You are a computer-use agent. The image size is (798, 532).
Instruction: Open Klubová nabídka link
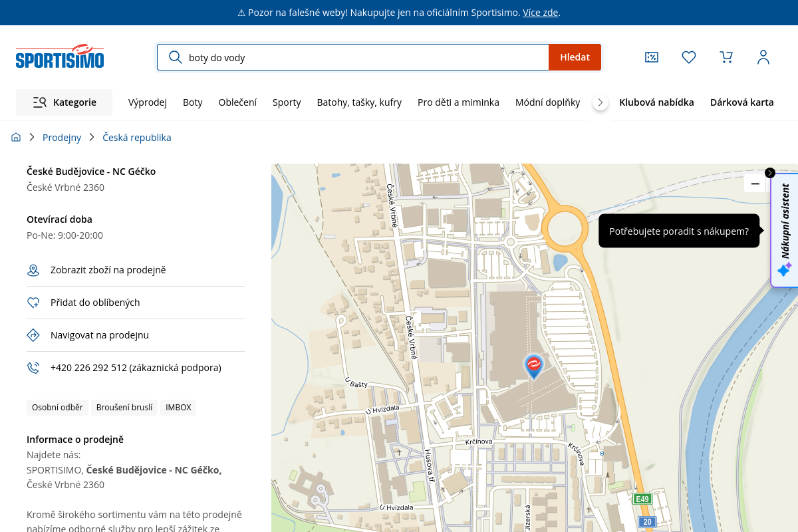656,102
